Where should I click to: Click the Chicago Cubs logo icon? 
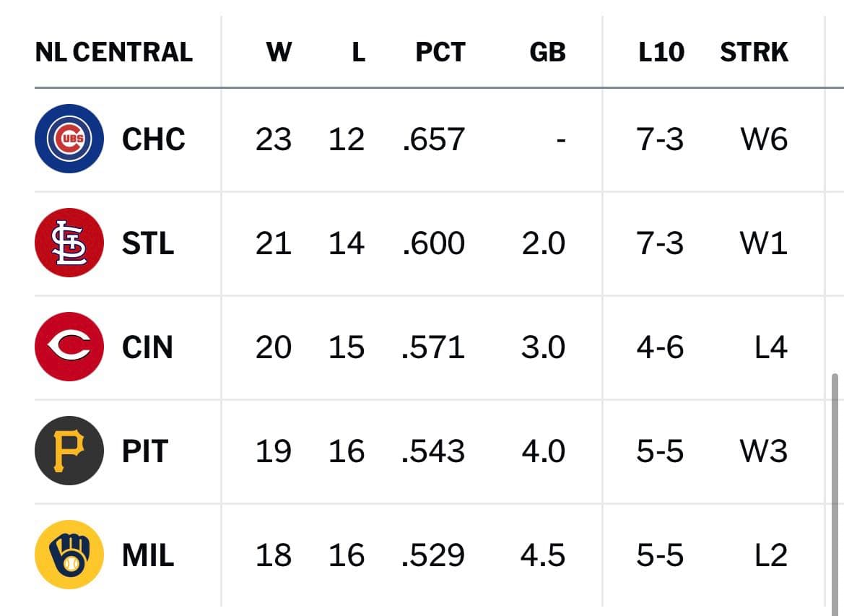pos(69,139)
